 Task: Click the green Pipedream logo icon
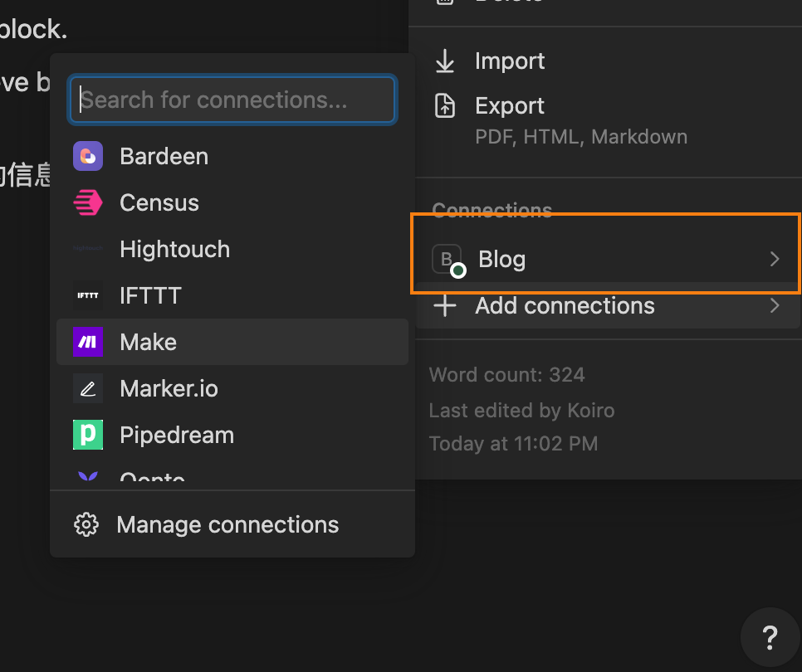(x=88, y=435)
